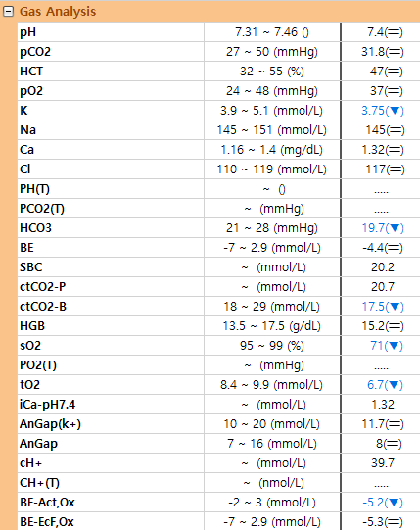Select the Na reference range cell
Viewport: 420px width, 530px height.
click(x=272, y=130)
